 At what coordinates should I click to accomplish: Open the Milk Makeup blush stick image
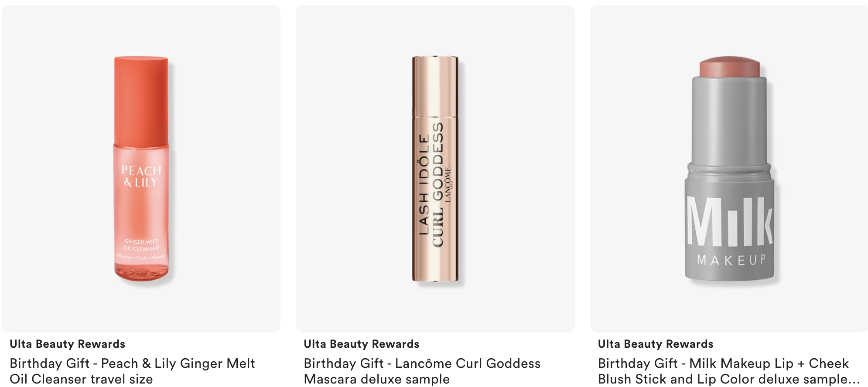[729, 169]
